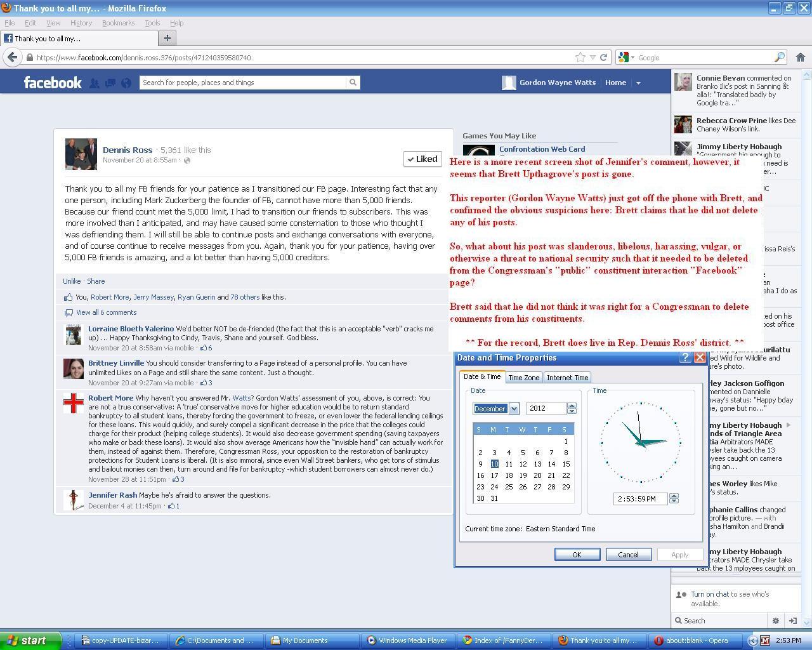Open Facebook messages icon
Image resolution: width=812 pixels, height=650 pixels.
(x=110, y=83)
